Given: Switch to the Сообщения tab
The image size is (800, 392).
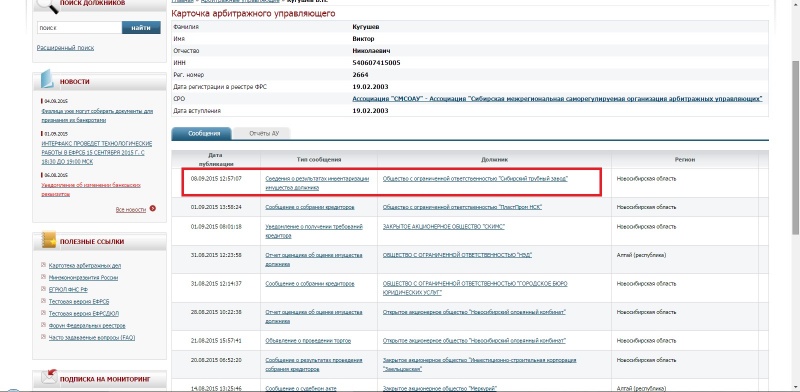Looking at the screenshot, I should 202,133.
